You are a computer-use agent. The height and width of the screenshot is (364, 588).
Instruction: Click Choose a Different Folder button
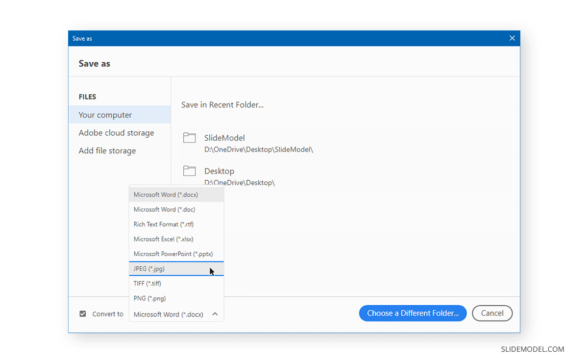tap(413, 313)
